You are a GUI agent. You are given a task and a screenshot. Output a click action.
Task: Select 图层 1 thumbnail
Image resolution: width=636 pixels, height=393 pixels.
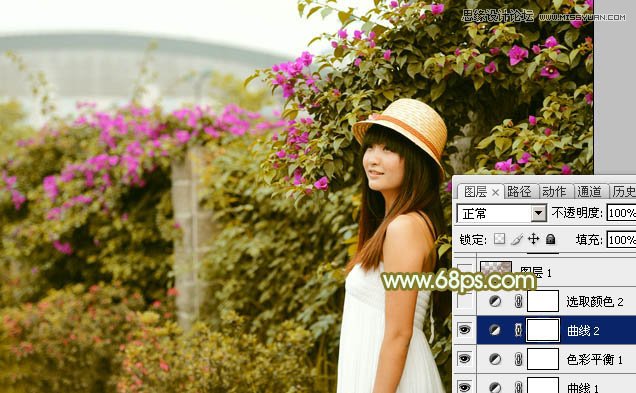[x=496, y=269]
